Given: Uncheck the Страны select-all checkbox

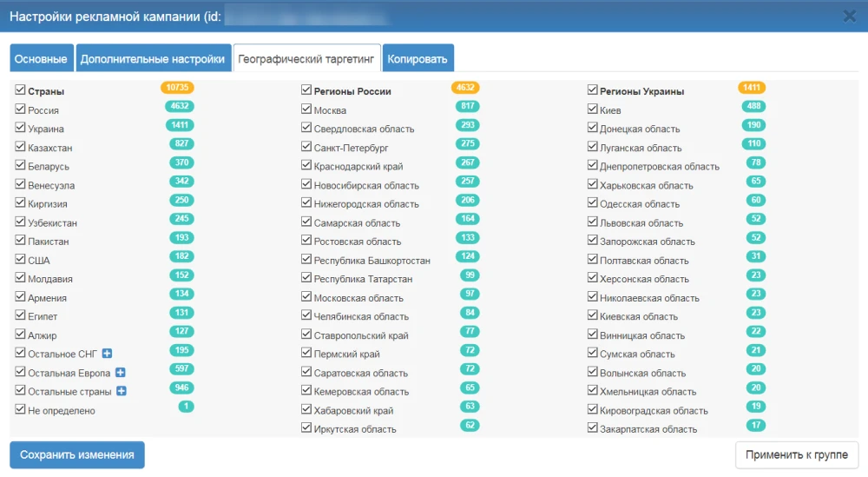Looking at the screenshot, I should click(x=21, y=90).
